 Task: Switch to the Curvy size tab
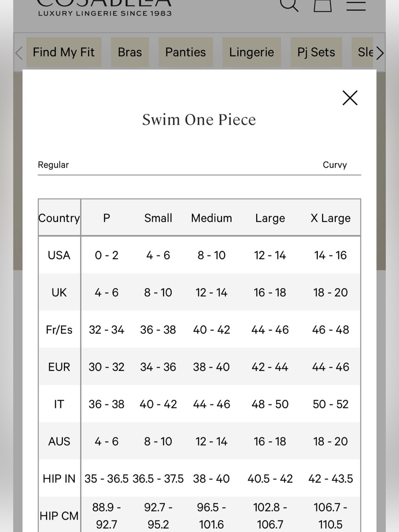pyautogui.click(x=335, y=165)
